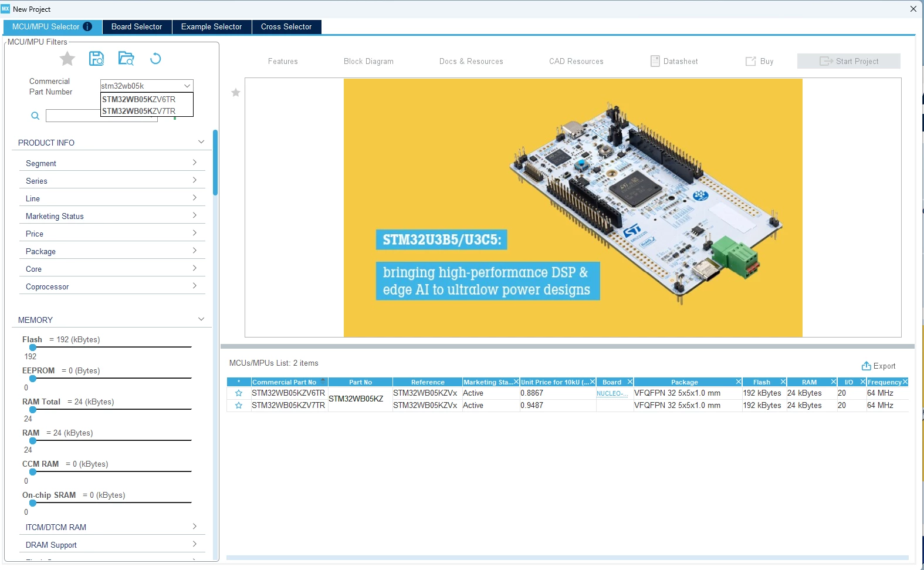Select STM32WB05KZV7TR suggestion in dropdown list
Image resolution: width=924 pixels, height=570 pixels.
[147, 111]
